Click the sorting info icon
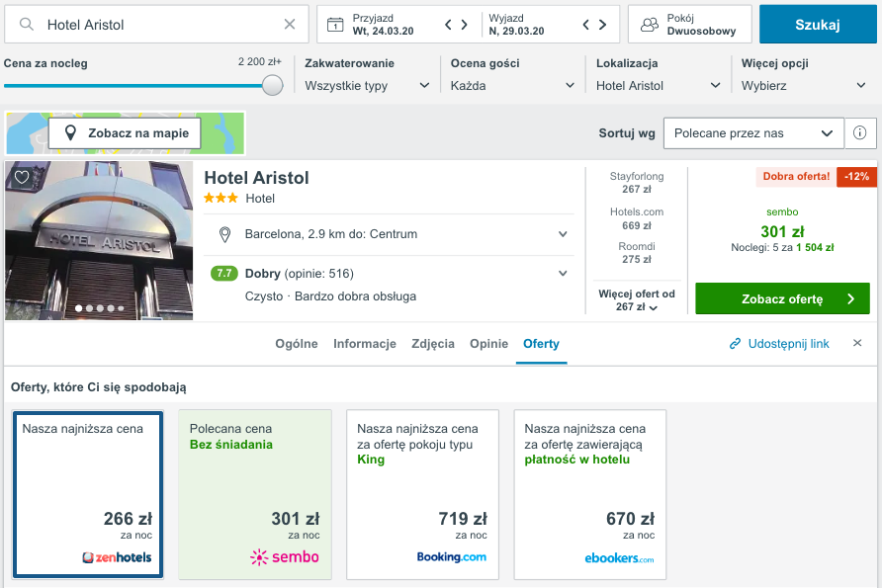Screen dimensions: 882x588 tap(859, 133)
